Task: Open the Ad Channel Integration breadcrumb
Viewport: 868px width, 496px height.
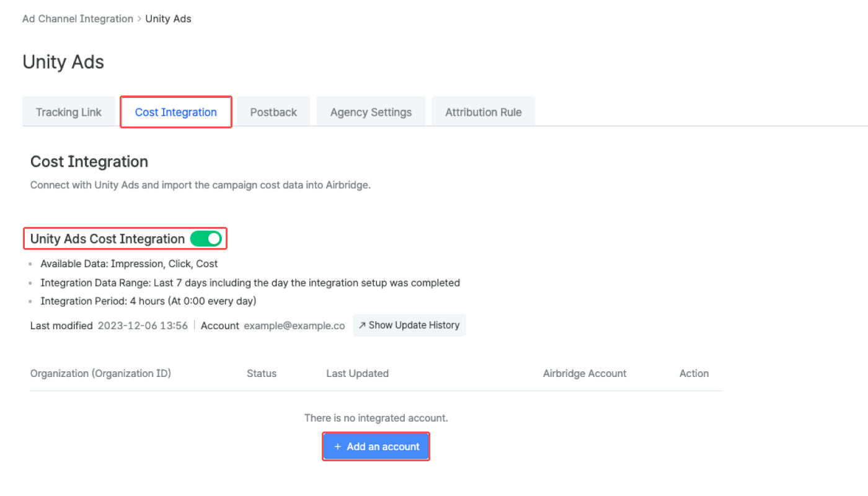Action: (x=77, y=19)
